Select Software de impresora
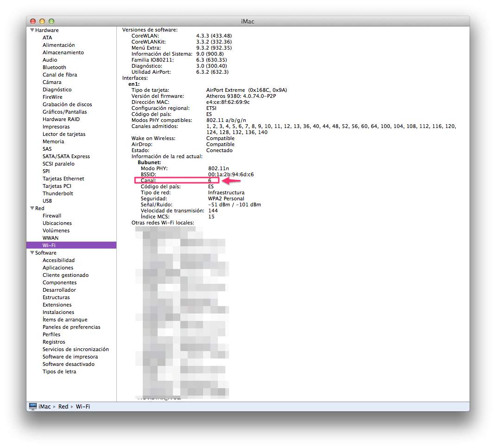496x448 pixels. tap(70, 357)
